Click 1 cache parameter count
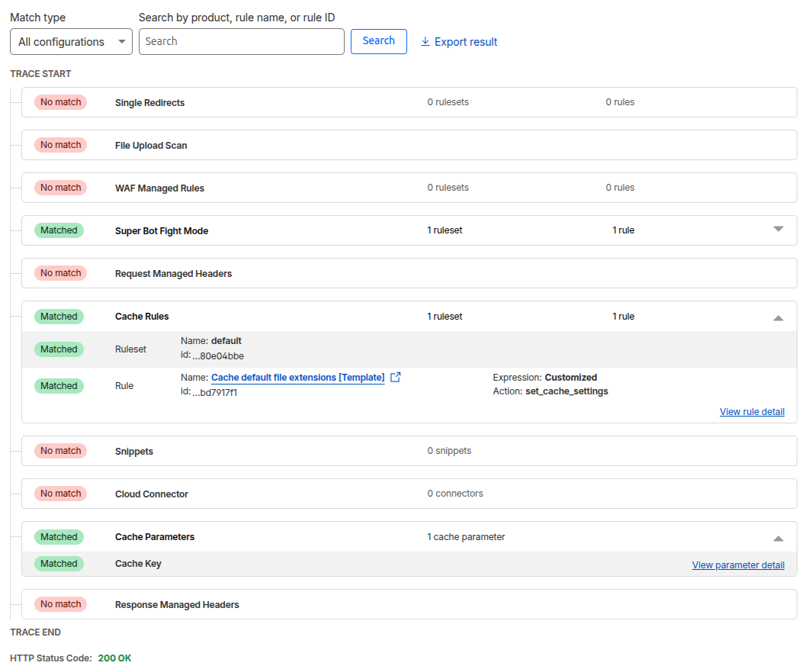812x666 pixels. point(466,537)
